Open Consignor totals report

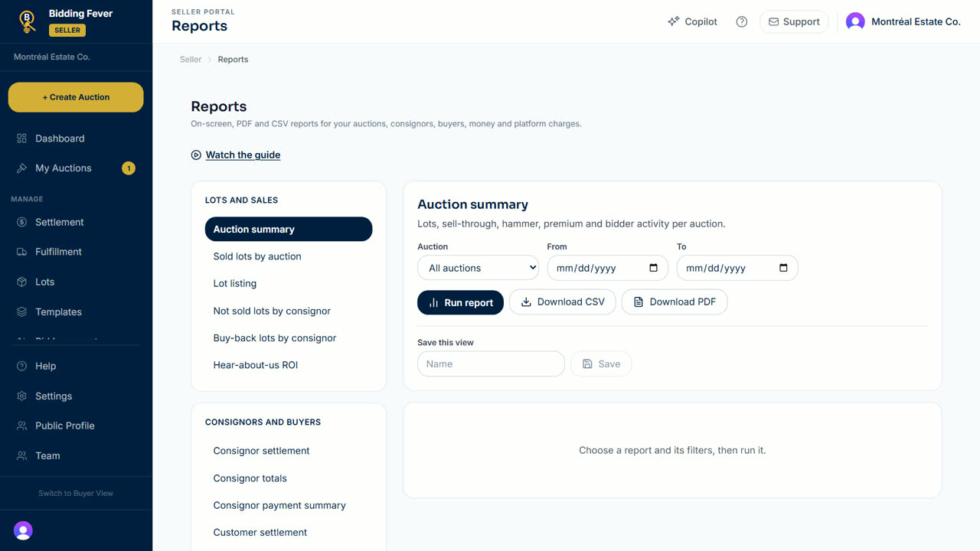click(289, 478)
